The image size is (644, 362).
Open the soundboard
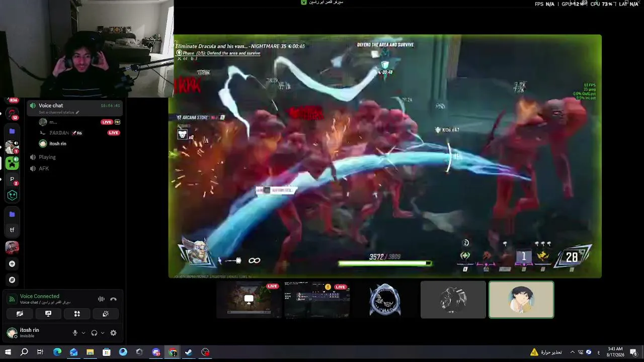(106, 314)
